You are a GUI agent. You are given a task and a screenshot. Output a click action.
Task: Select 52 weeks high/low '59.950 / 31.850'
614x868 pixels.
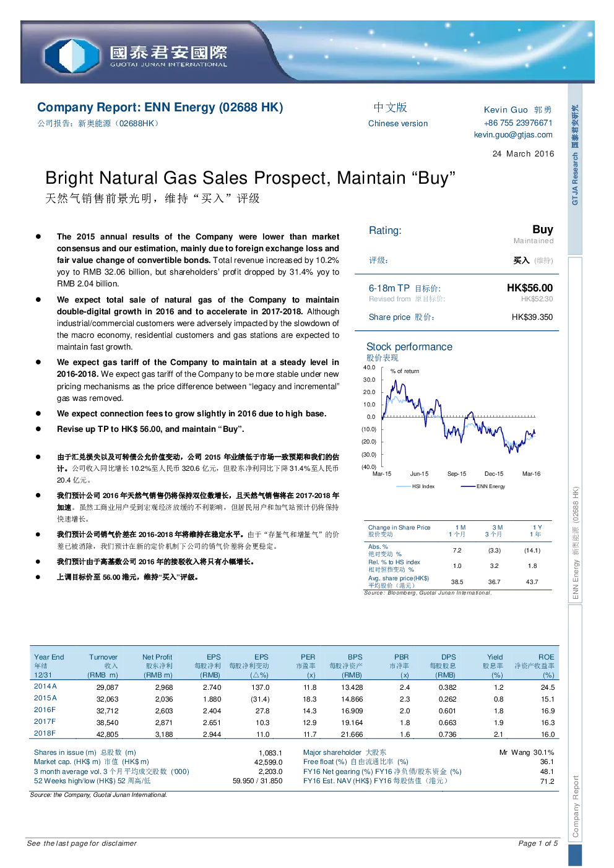[257, 781]
